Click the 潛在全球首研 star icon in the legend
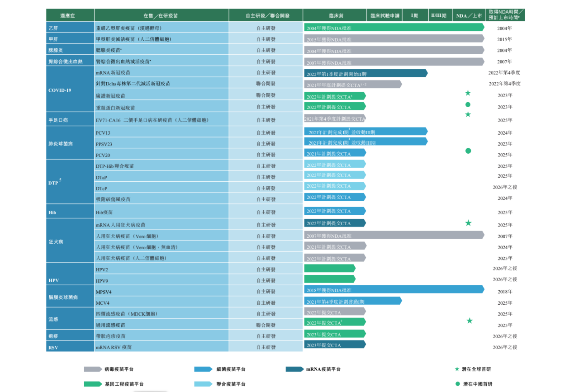The height and width of the screenshot is (392, 574). [457, 369]
